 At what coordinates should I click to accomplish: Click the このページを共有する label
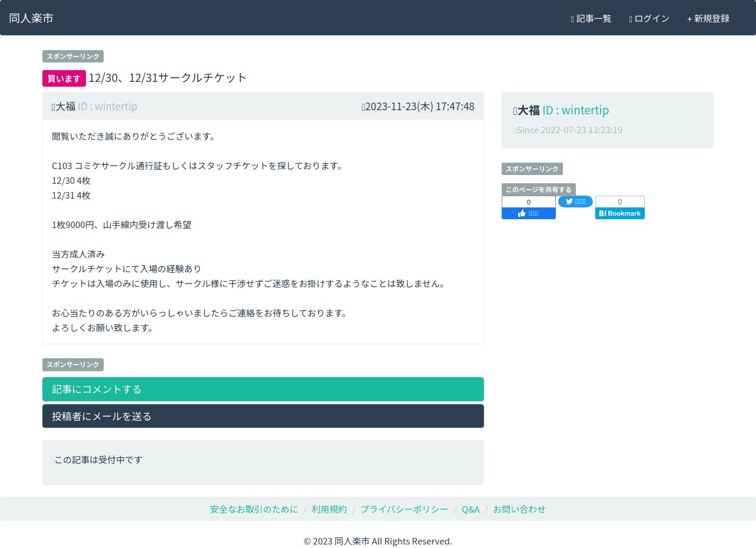tap(539, 190)
